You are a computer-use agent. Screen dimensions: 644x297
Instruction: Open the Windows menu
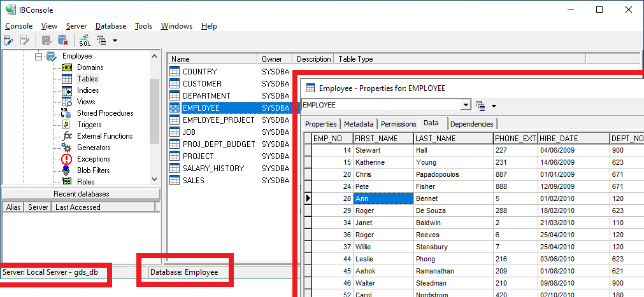click(176, 26)
